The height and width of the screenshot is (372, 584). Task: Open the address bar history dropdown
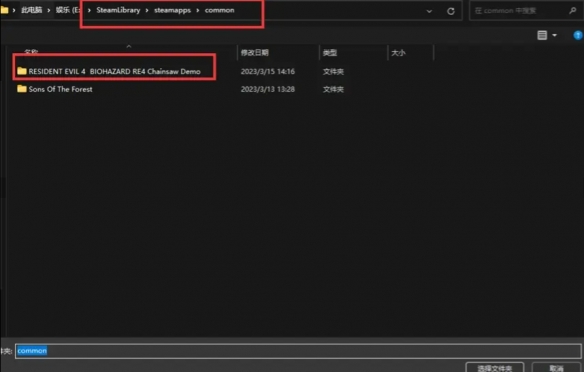point(429,11)
